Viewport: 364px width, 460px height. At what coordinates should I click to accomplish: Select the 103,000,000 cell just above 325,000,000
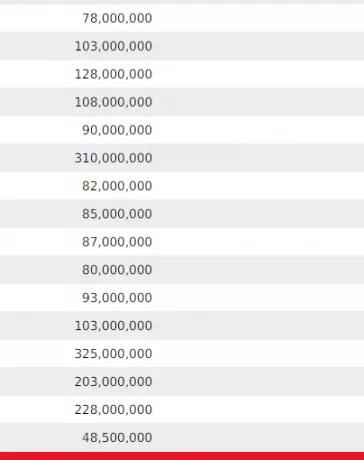tap(113, 326)
